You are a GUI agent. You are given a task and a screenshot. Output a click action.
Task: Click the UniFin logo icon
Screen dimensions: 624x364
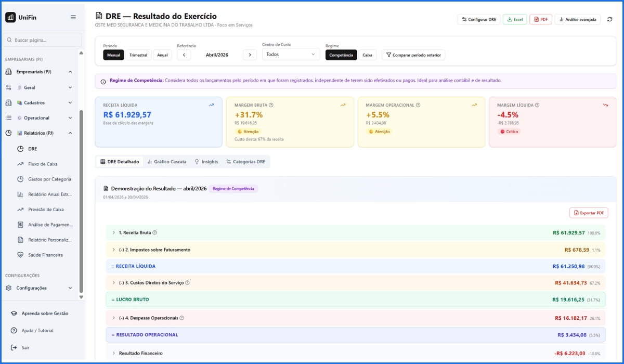tap(10, 17)
